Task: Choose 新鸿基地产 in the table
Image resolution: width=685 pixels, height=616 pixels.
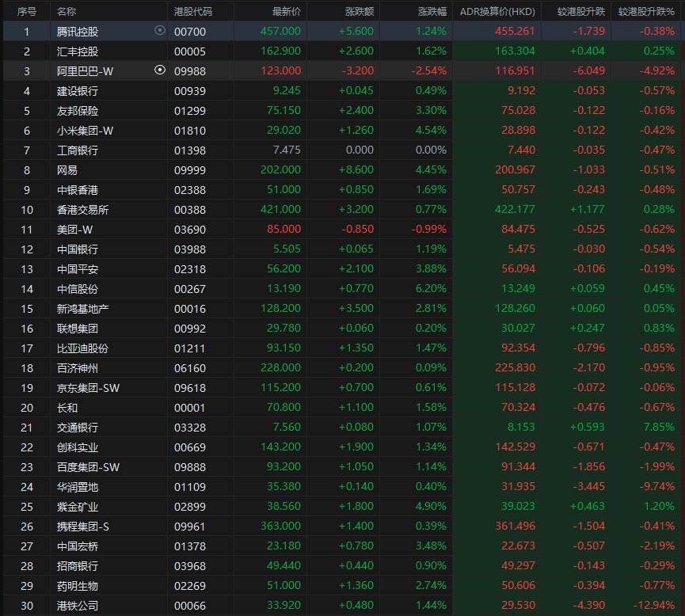Action: [82, 309]
